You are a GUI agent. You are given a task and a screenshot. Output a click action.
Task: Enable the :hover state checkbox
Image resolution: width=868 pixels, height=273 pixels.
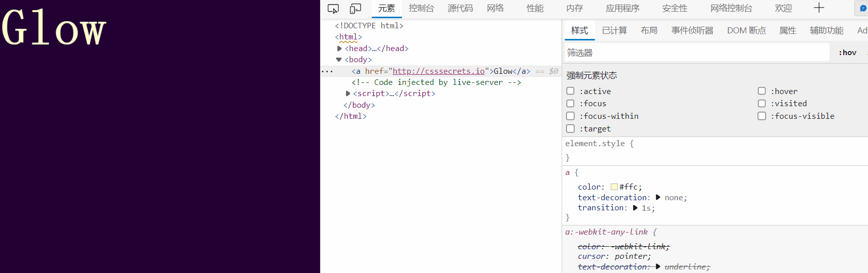[762, 91]
